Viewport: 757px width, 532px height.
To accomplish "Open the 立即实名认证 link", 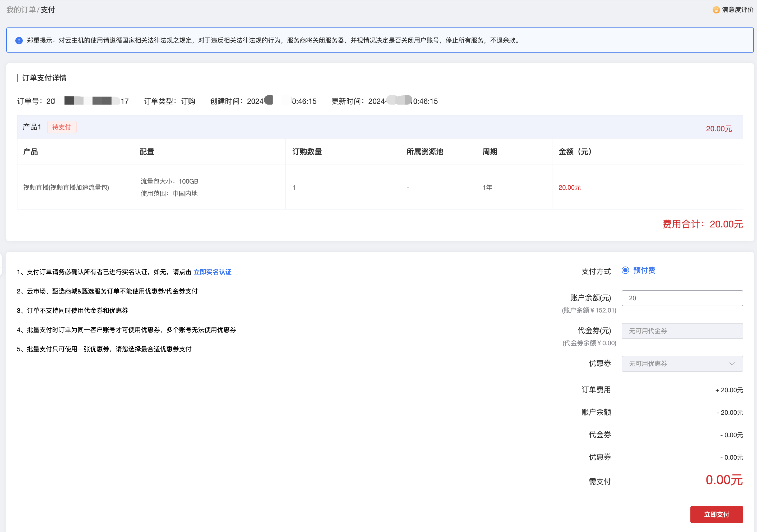I will coord(212,272).
